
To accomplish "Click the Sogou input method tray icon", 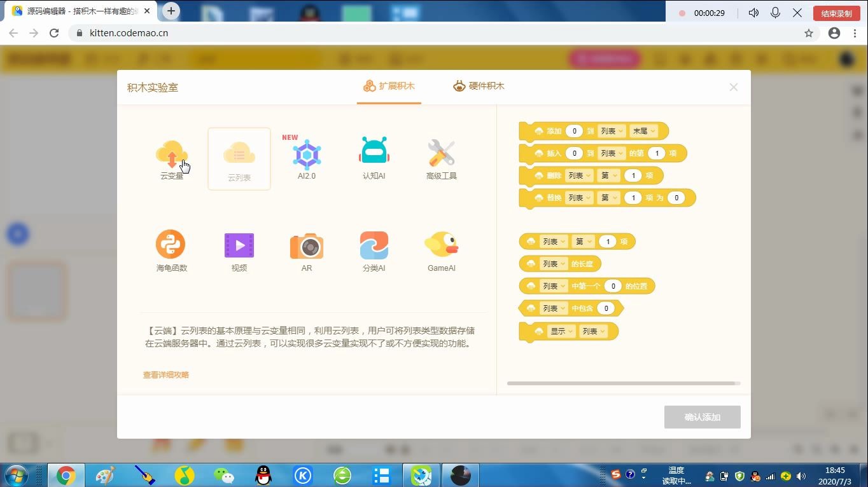I will pyautogui.click(x=615, y=474).
